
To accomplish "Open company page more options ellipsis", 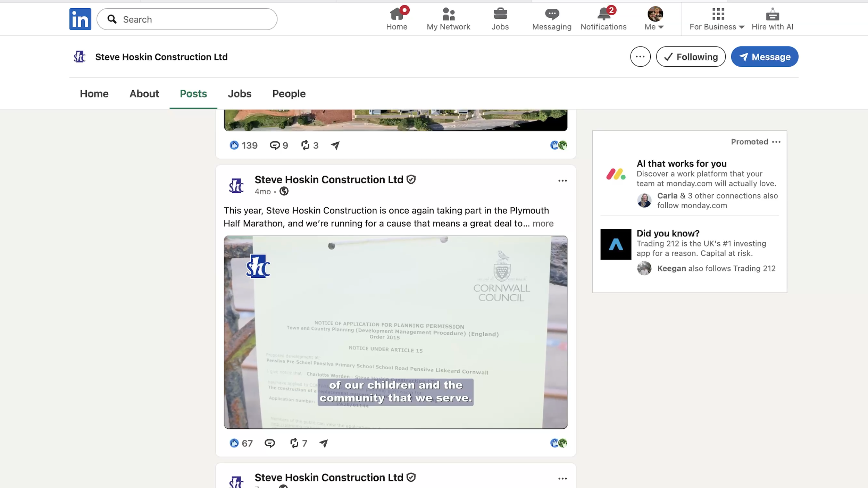I will click(x=640, y=57).
